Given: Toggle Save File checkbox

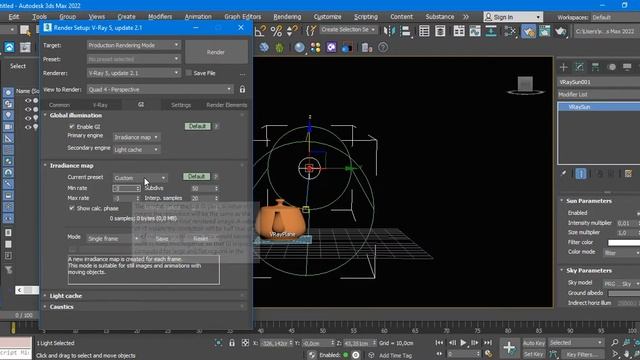Looking at the screenshot, I should (189, 73).
